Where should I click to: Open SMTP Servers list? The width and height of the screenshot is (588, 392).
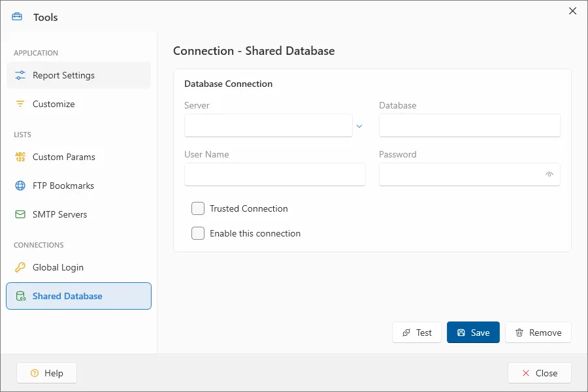point(79,214)
